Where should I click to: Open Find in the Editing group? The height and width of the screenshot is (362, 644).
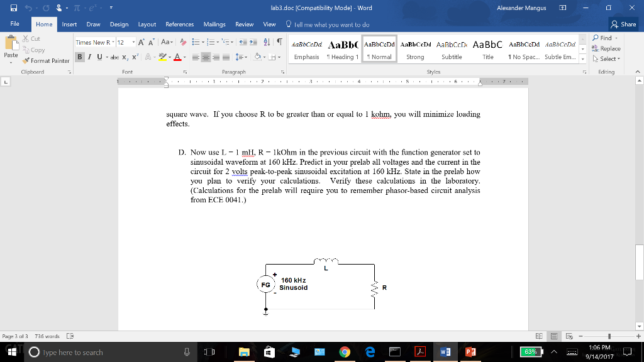coord(603,37)
